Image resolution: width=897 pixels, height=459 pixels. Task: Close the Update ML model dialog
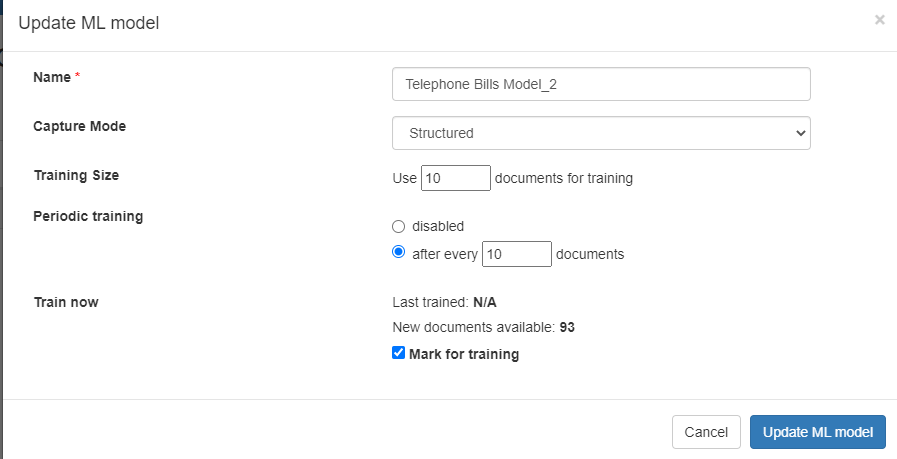click(879, 19)
